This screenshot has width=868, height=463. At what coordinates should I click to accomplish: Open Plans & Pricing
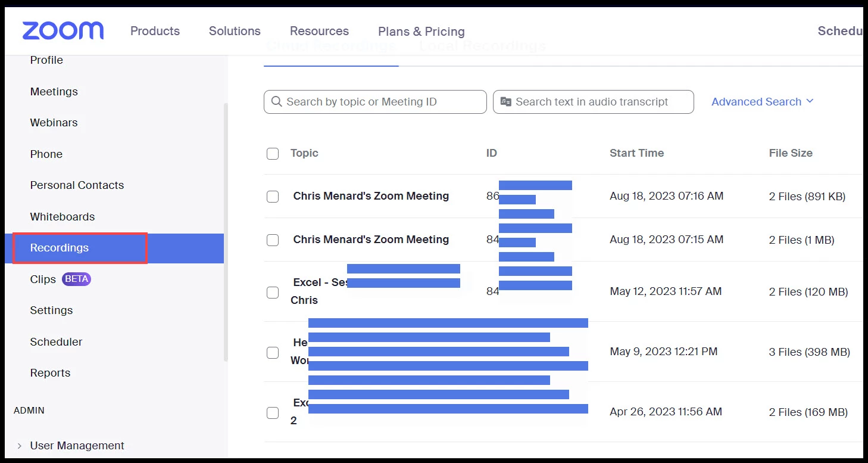[x=421, y=32]
